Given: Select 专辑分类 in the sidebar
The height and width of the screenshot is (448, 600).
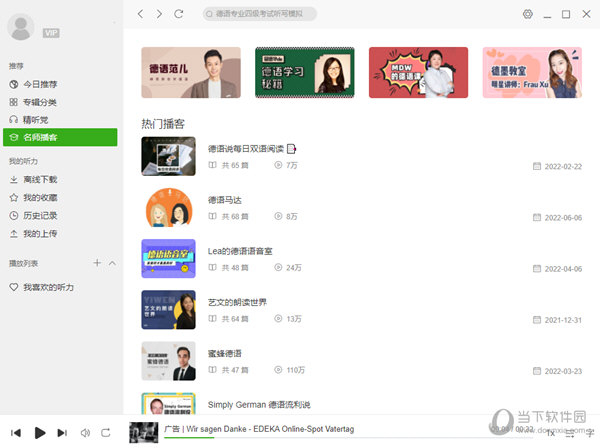Looking at the screenshot, I should [40, 102].
